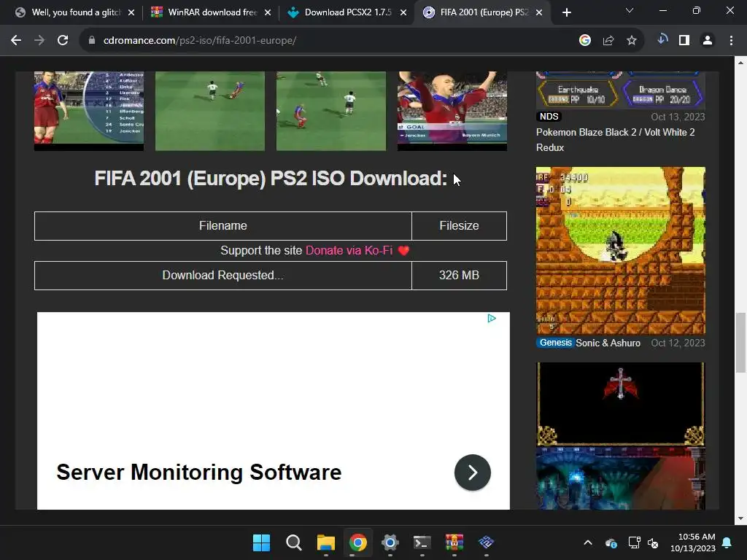Image resolution: width=747 pixels, height=560 pixels.
Task: Open PCSX2 app from taskbar
Action: click(486, 542)
